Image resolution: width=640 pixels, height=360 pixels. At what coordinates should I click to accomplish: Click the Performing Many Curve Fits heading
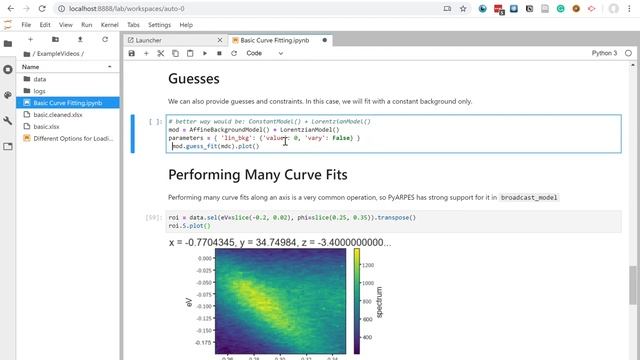click(x=258, y=175)
